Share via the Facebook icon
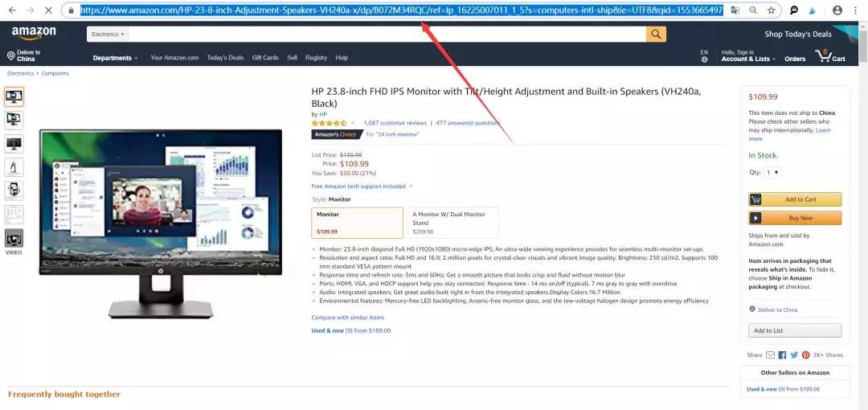 point(782,355)
